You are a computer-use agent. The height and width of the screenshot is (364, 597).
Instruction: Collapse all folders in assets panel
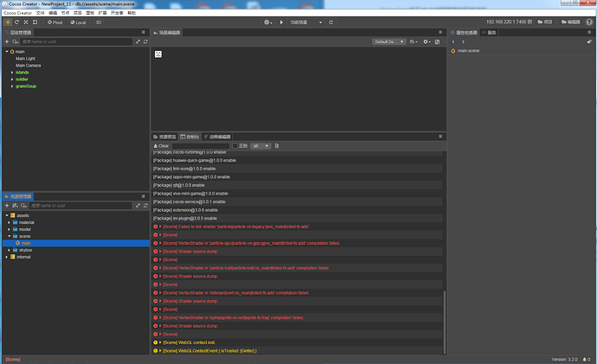138,206
